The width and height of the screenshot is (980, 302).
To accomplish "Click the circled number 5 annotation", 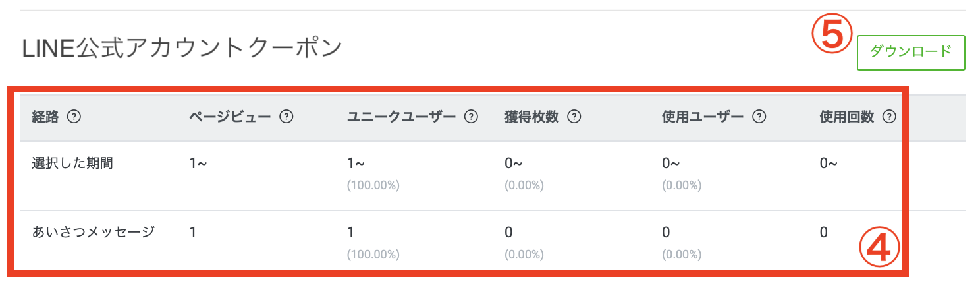I will coord(832,36).
